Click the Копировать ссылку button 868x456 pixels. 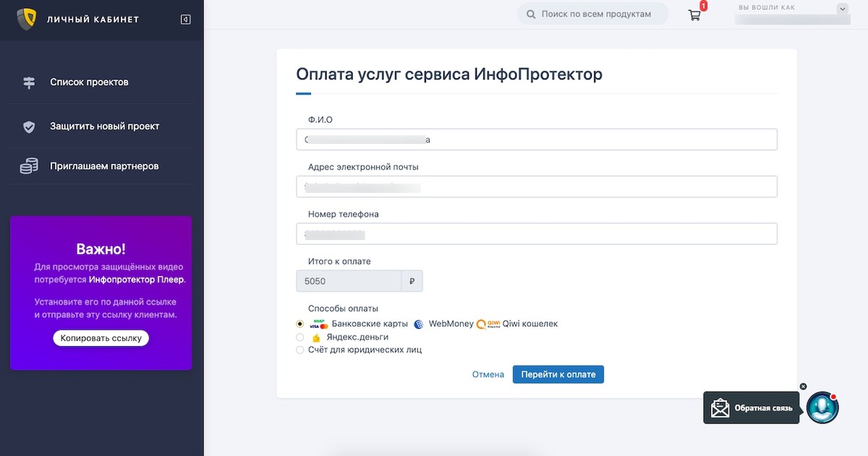101,338
